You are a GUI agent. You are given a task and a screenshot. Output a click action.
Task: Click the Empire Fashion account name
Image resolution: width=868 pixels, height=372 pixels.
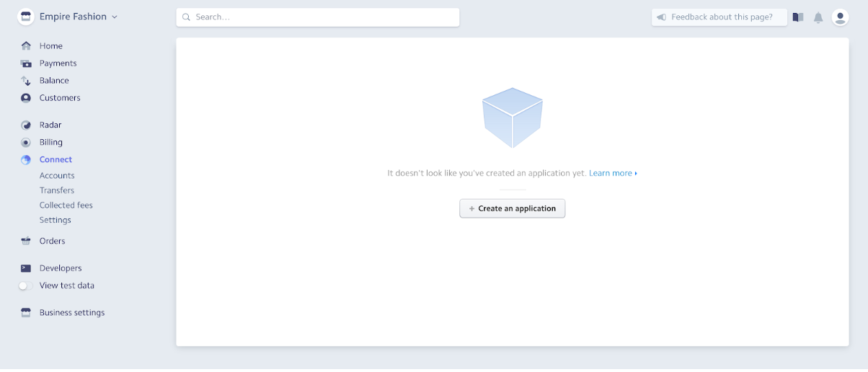(73, 17)
